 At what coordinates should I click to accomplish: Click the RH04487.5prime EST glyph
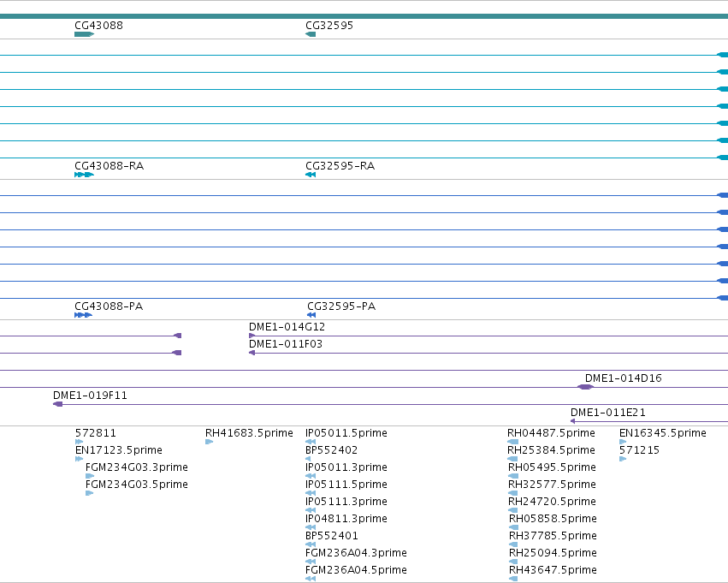[x=513, y=442]
